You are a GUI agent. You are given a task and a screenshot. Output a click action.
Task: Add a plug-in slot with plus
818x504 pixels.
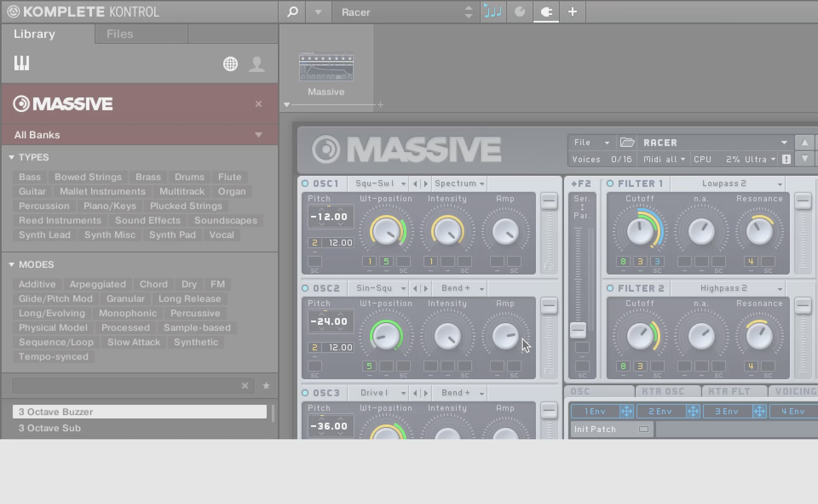[380, 105]
